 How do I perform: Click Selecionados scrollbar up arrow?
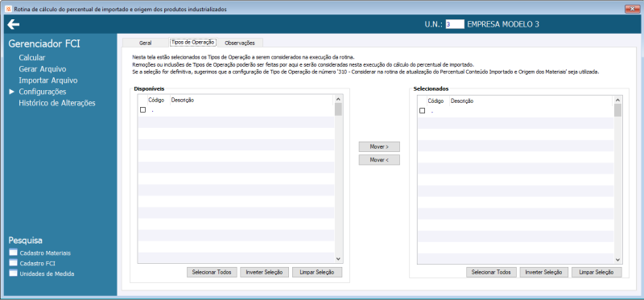click(x=617, y=100)
